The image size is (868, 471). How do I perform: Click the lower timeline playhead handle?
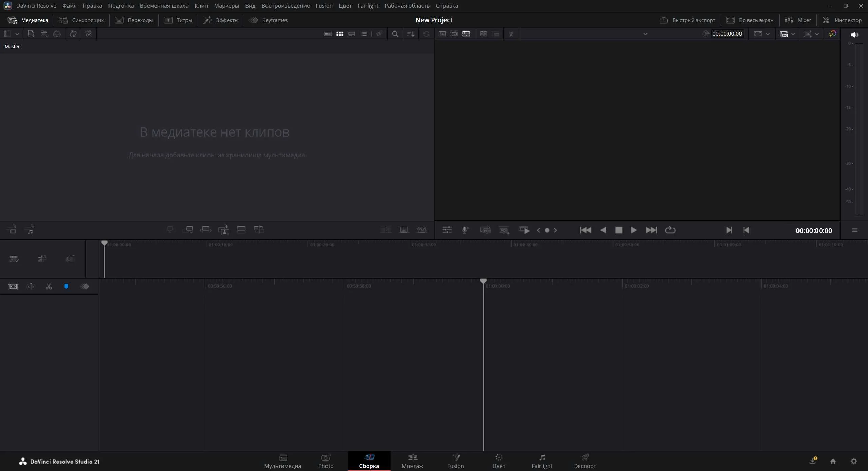pos(483,281)
